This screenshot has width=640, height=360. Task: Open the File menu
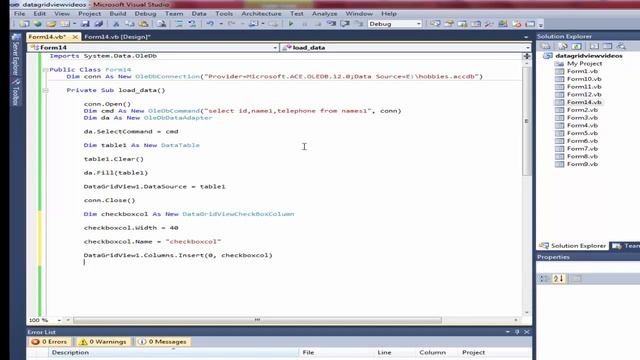tap(19, 13)
